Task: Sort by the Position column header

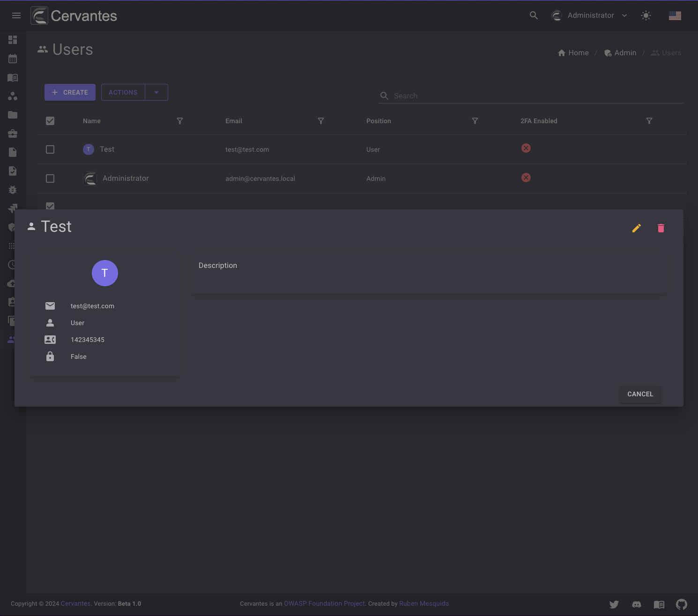Action: (x=379, y=121)
